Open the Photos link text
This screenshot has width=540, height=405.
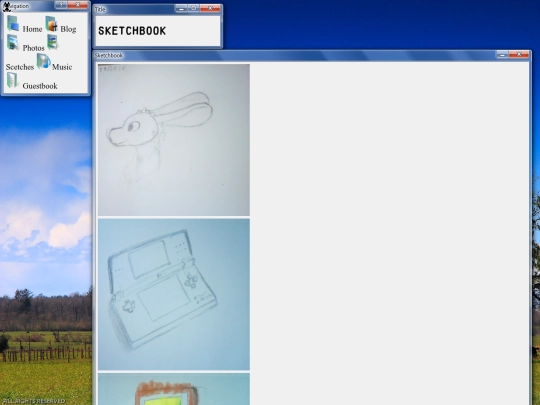[x=33, y=48]
